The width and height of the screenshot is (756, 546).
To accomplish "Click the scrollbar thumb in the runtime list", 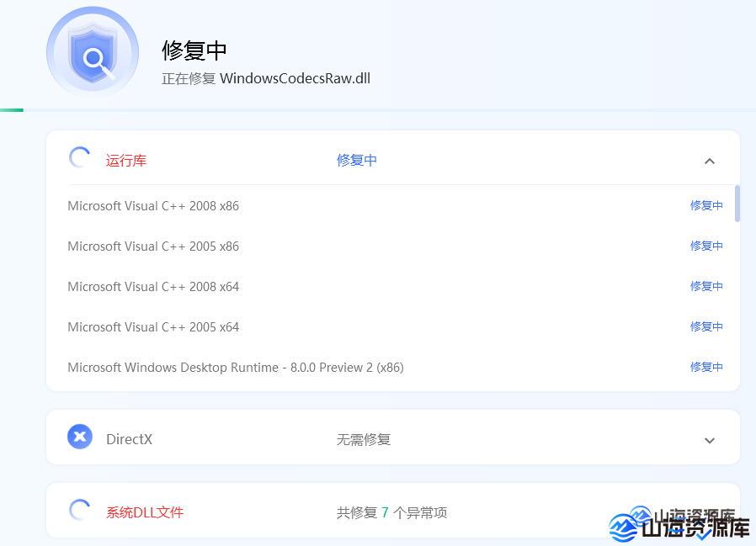I will 736,204.
